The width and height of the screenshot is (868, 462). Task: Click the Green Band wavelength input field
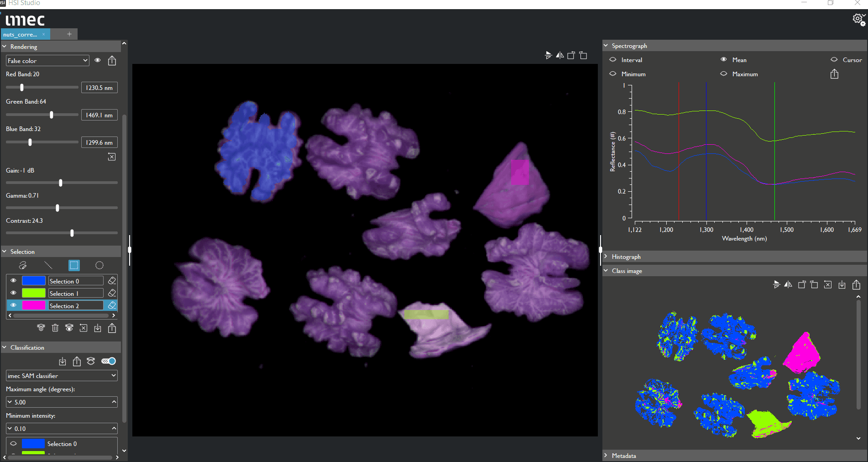pyautogui.click(x=99, y=115)
